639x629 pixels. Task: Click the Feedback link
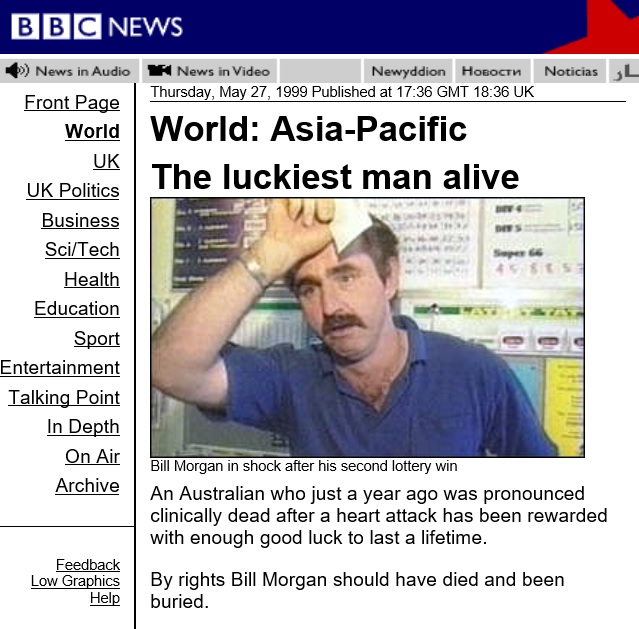tap(88, 565)
